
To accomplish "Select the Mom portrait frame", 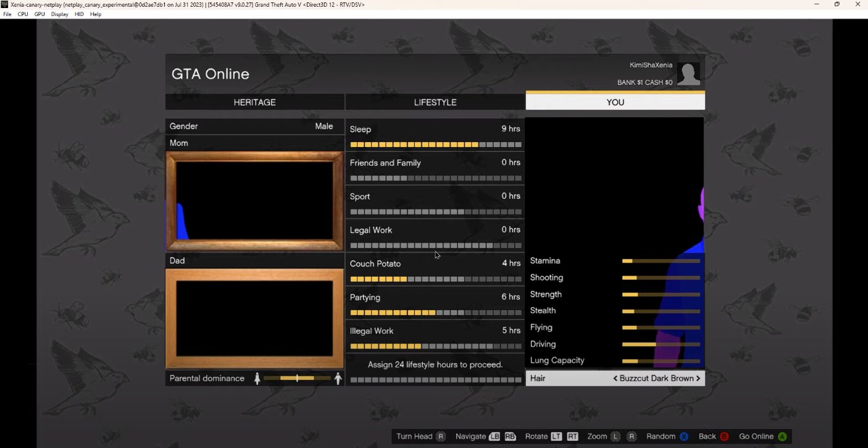I will pos(254,201).
